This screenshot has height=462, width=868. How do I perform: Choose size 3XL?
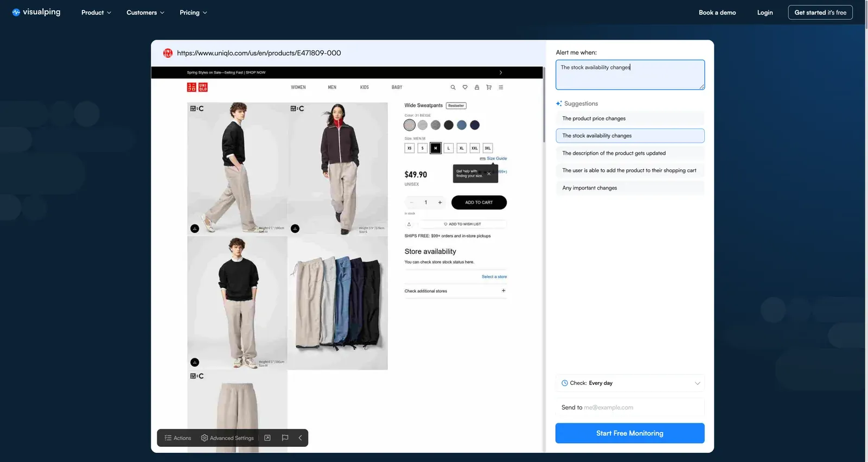click(x=488, y=148)
